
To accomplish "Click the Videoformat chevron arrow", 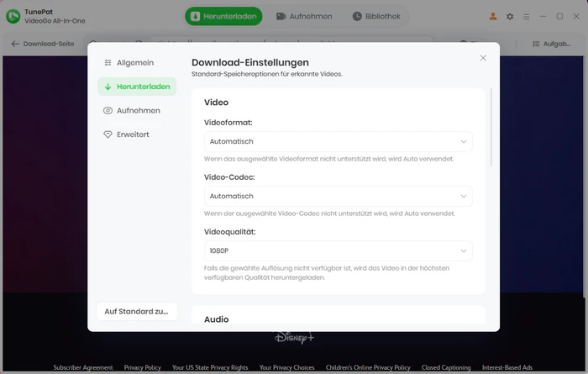I will pos(464,141).
